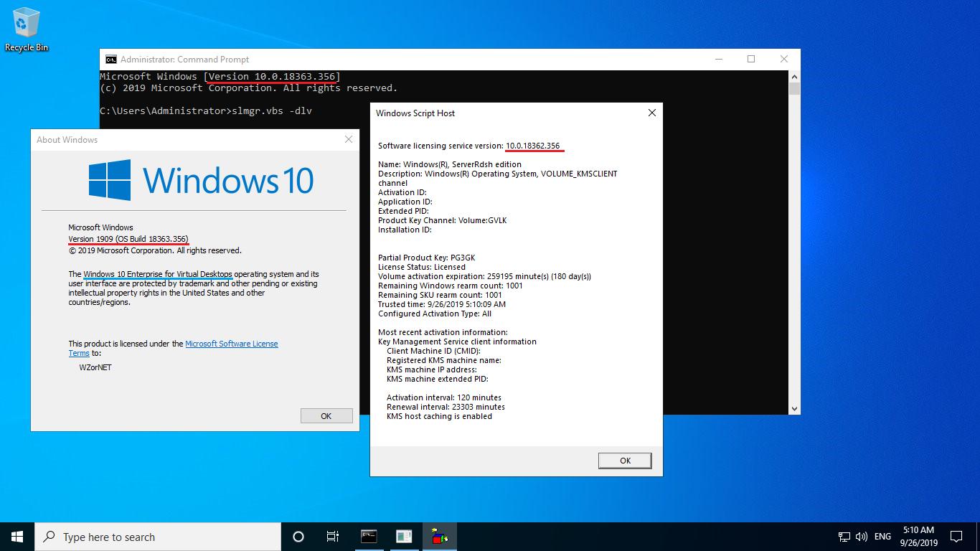Click OK in the About Windows dialog
The width and height of the screenshot is (980, 551).
tap(326, 416)
